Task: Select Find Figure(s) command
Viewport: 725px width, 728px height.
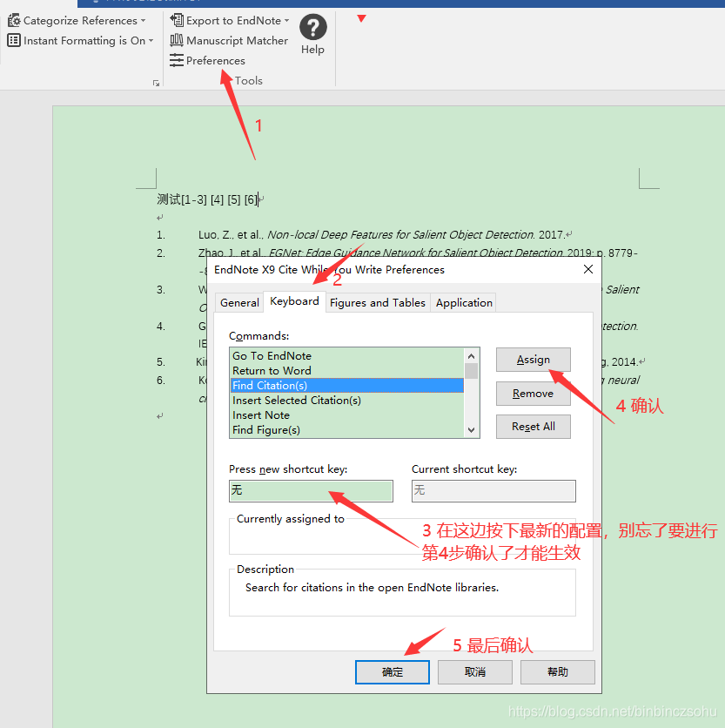Action: (x=346, y=430)
